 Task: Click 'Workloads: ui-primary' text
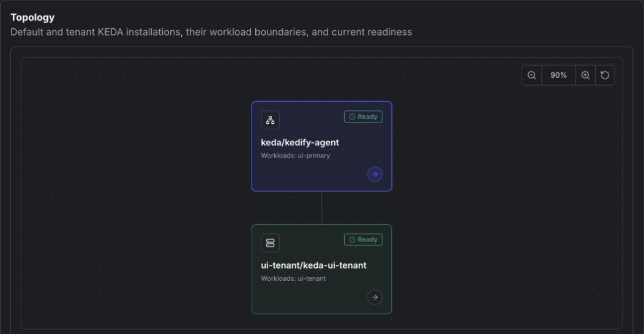click(x=295, y=156)
